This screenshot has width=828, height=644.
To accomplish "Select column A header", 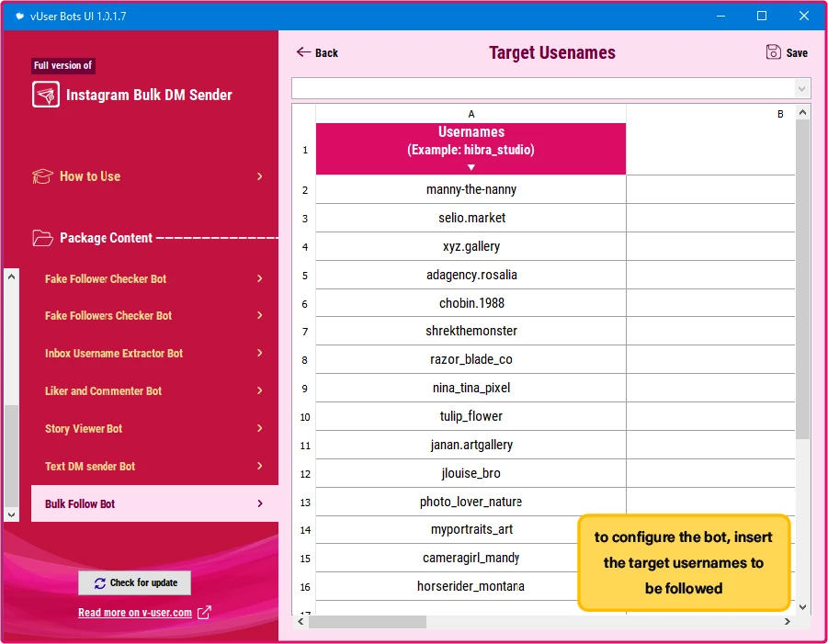I will [471, 114].
